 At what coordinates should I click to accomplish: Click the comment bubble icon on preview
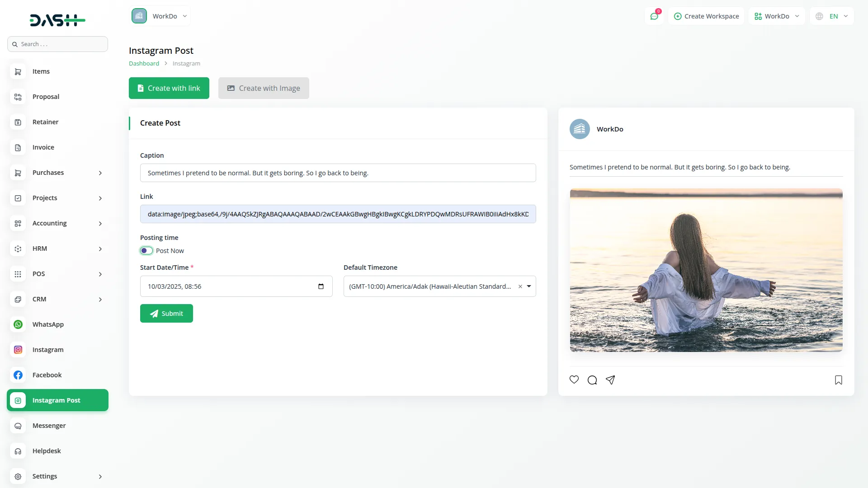click(592, 380)
